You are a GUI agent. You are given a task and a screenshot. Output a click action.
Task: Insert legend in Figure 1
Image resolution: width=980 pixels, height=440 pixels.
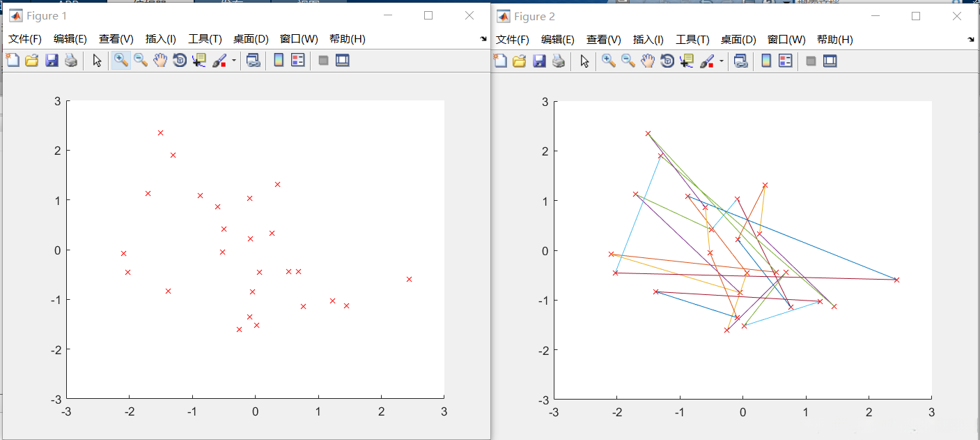click(298, 61)
